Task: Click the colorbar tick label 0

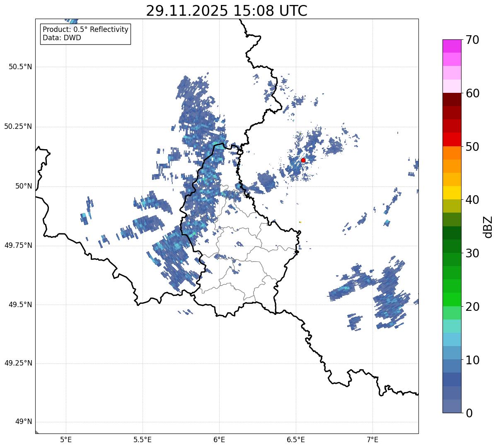Action: [469, 413]
